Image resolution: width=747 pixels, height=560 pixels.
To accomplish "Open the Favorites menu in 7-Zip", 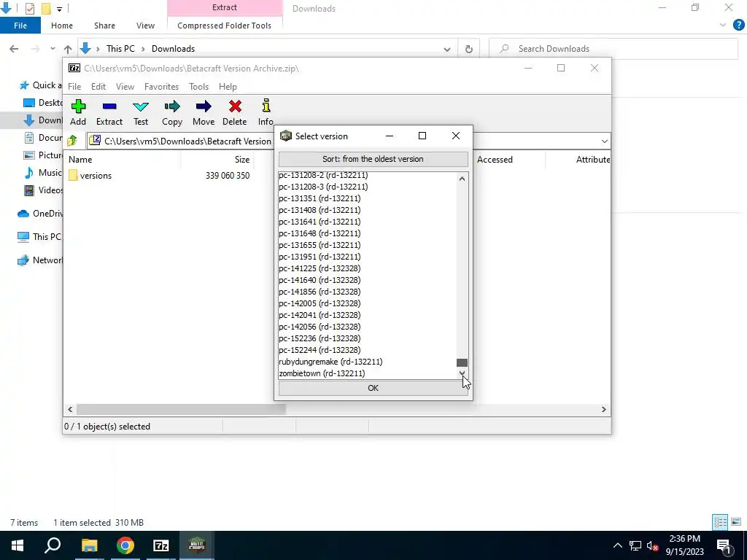I will pyautogui.click(x=161, y=87).
